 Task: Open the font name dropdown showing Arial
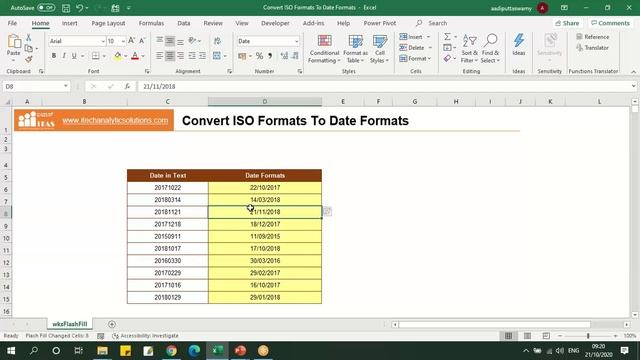pos(103,41)
